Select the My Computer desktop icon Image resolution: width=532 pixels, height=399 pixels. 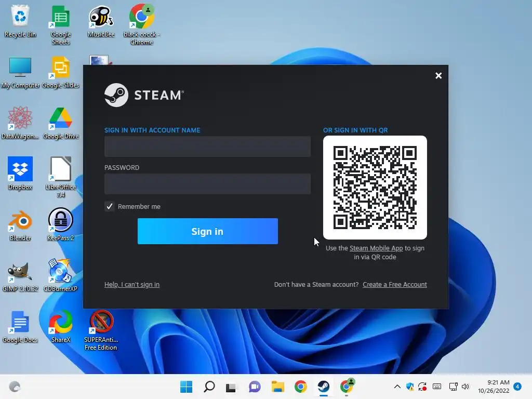20,72
